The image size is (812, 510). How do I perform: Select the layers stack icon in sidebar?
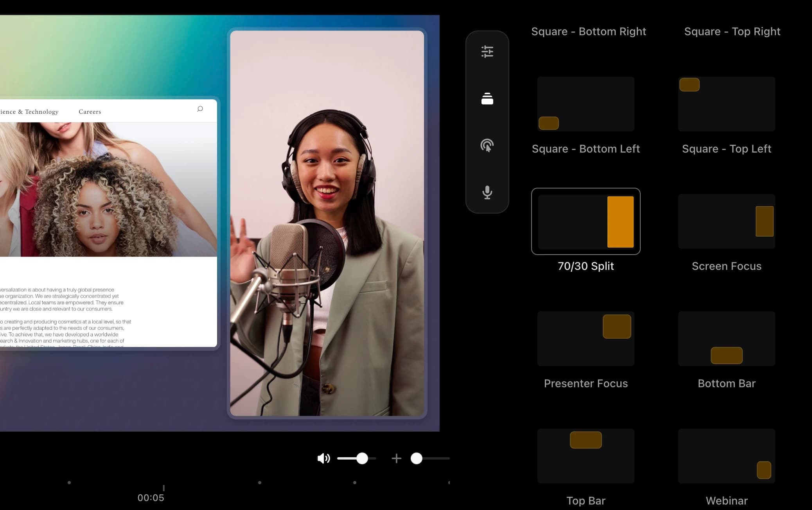487,99
